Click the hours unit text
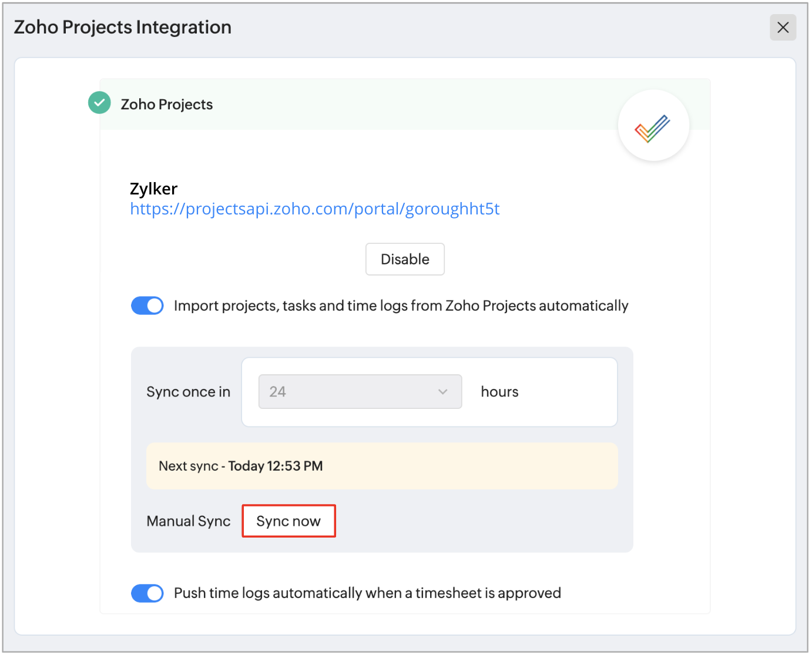The height and width of the screenshot is (658, 812). [499, 392]
